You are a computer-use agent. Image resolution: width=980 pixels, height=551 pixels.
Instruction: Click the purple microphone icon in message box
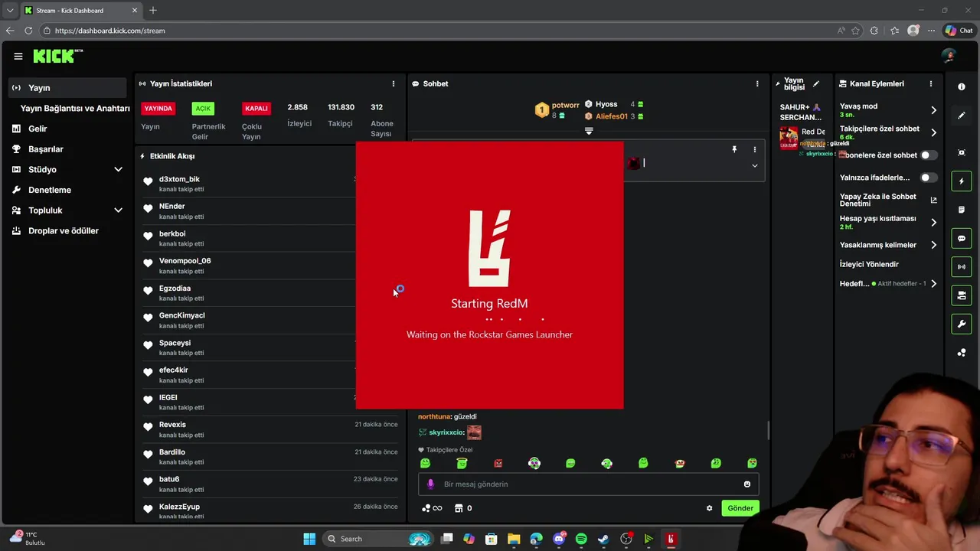[x=430, y=484]
